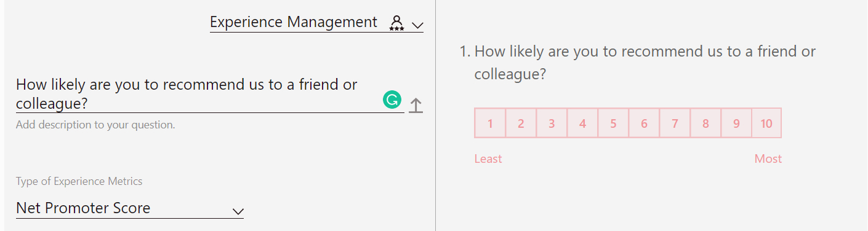Click the upload arrow icon beside question
Screen dimensions: 868x231
click(416, 105)
